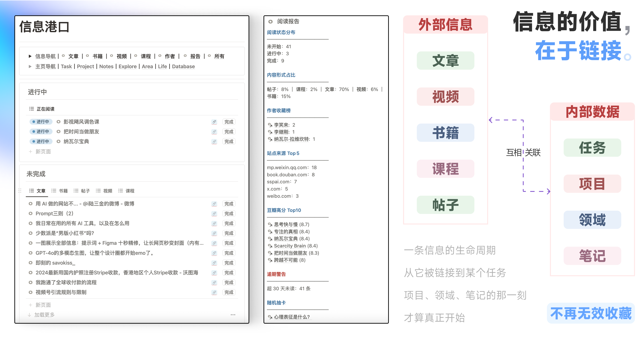Open the 书籍 link in navigation

point(97,56)
